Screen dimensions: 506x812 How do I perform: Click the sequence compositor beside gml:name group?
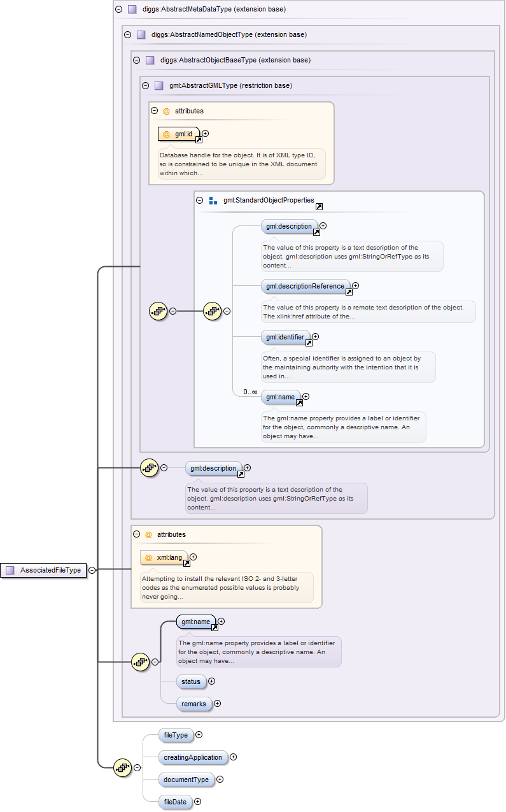(139, 662)
